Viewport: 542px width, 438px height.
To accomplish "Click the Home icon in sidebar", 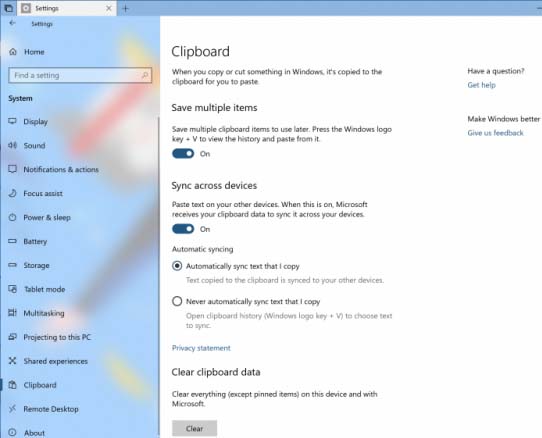I will [13, 52].
